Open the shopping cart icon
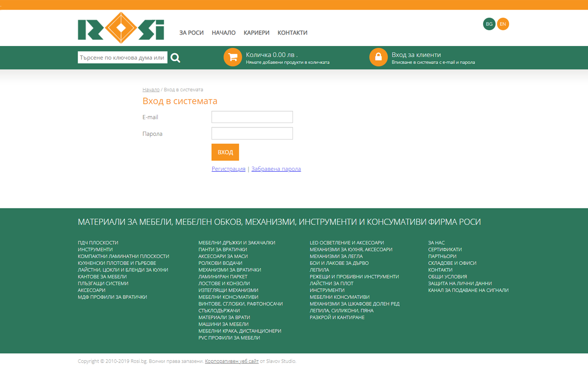This screenshot has width=588, height=368. pyautogui.click(x=232, y=57)
